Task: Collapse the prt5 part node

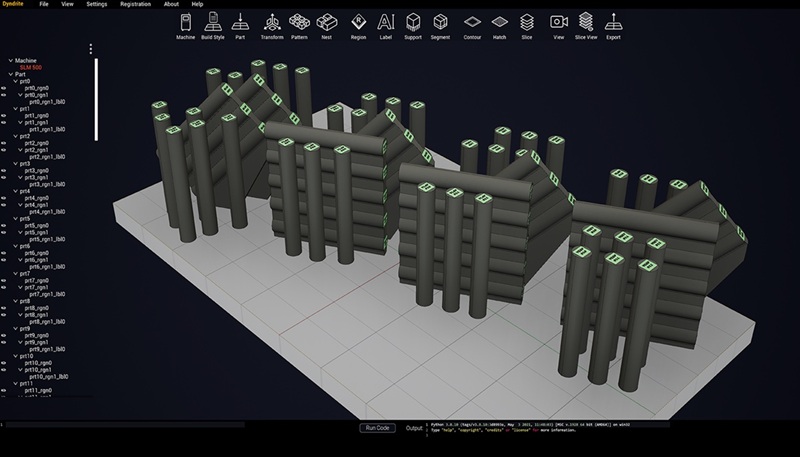Action: tap(10, 218)
